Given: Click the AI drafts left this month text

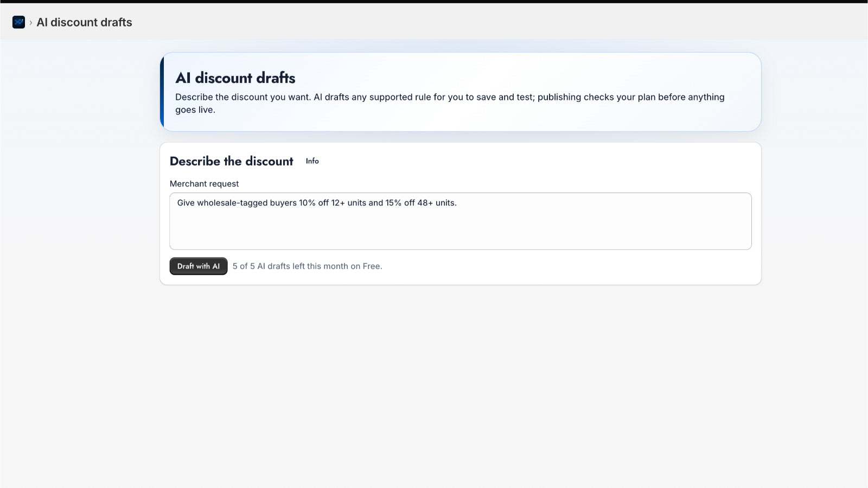Looking at the screenshot, I should [307, 266].
